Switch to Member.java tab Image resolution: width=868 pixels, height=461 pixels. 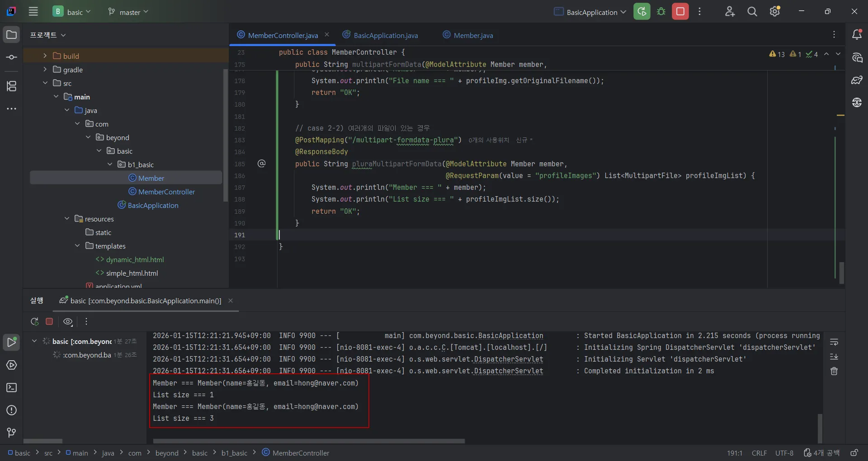pyautogui.click(x=468, y=35)
